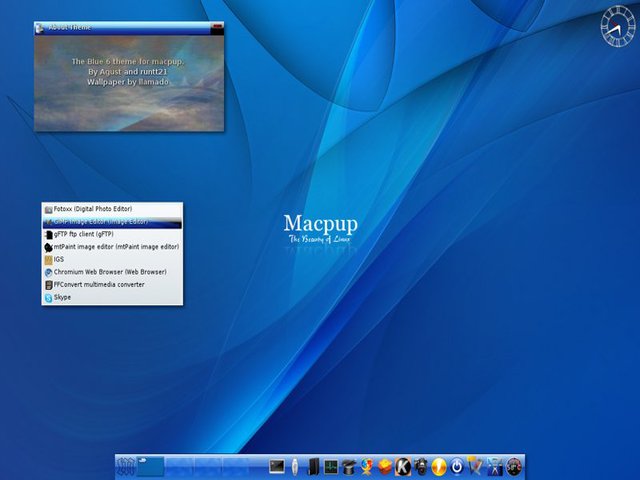This screenshot has height=480, width=640.
Task: Select the active first desktop in pager
Action: pos(150,466)
